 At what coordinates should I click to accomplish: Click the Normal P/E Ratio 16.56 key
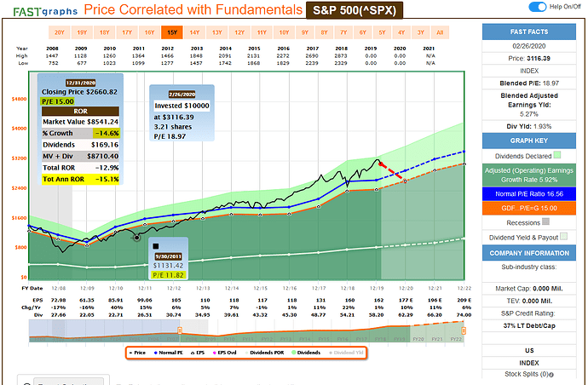tap(528, 194)
